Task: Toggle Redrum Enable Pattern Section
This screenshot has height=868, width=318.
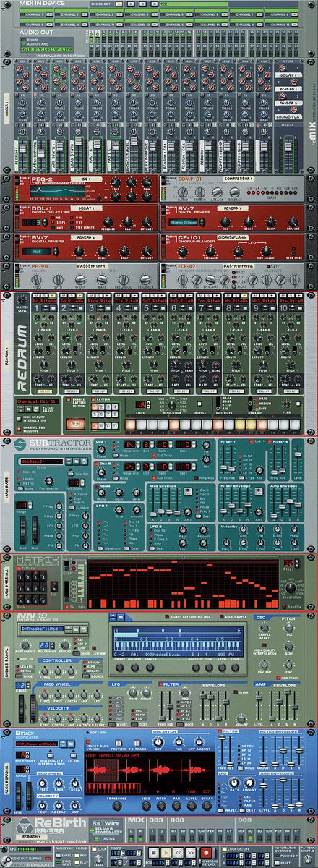Action: point(68,399)
